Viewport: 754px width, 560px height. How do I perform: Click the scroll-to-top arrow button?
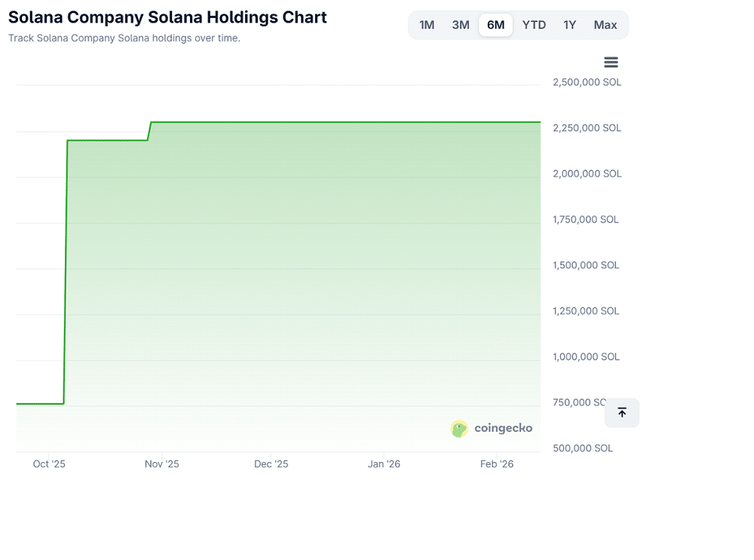pyautogui.click(x=621, y=412)
